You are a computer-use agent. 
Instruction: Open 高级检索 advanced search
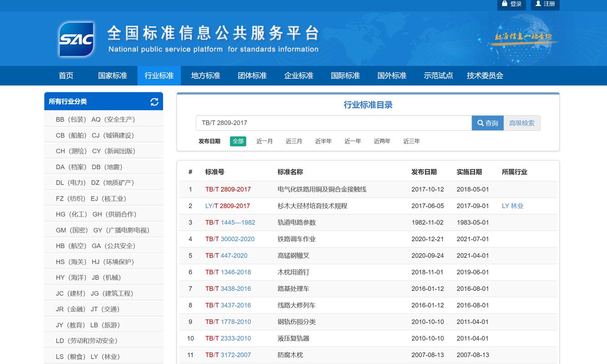click(522, 123)
